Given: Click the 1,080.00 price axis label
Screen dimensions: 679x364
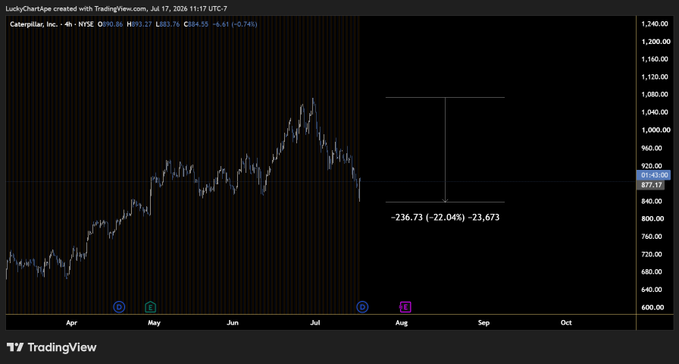Looking at the screenshot, I should 655,94.
